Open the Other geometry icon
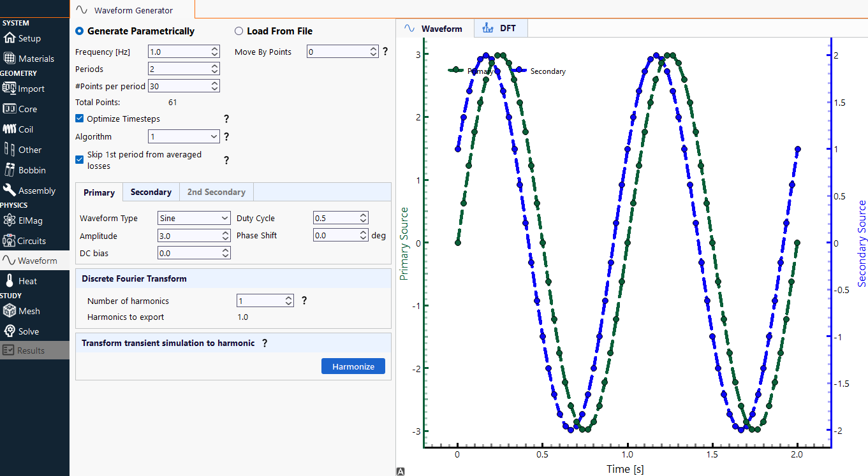Viewport: 868px width, 476px height. pyautogui.click(x=10, y=150)
